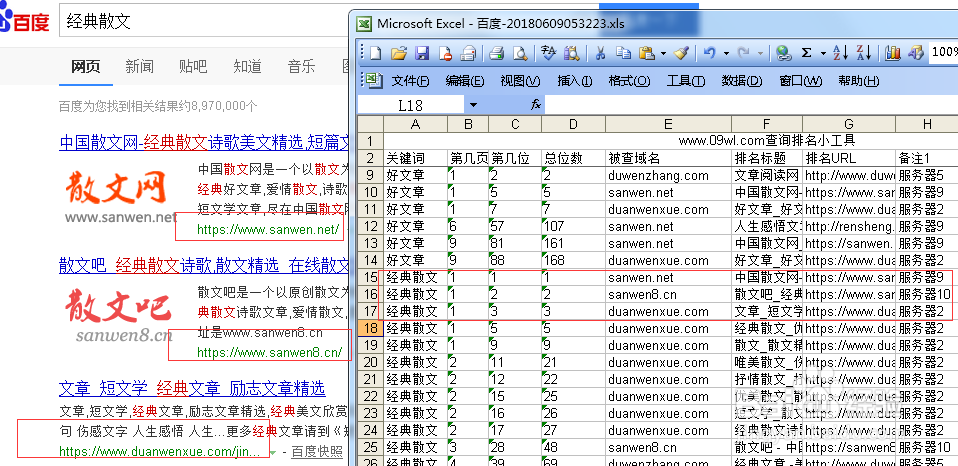Viewport: 958px width, 466px height.
Task: Click the 散文吧 logo thumbnail
Action: 119,314
